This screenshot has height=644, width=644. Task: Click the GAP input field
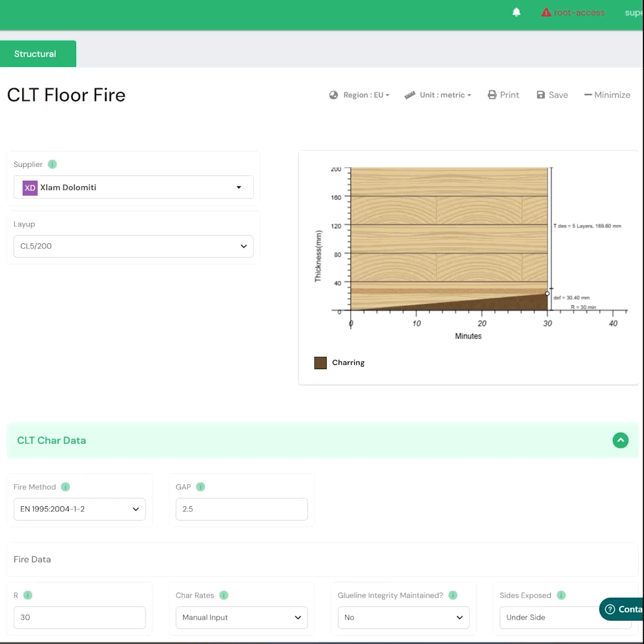click(241, 509)
